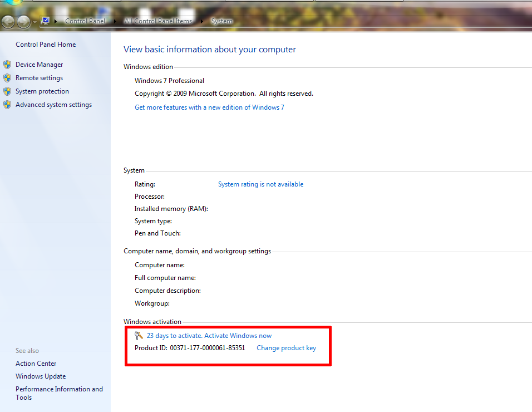The image size is (532, 412).
Task: Open System protection
Action: (x=42, y=91)
